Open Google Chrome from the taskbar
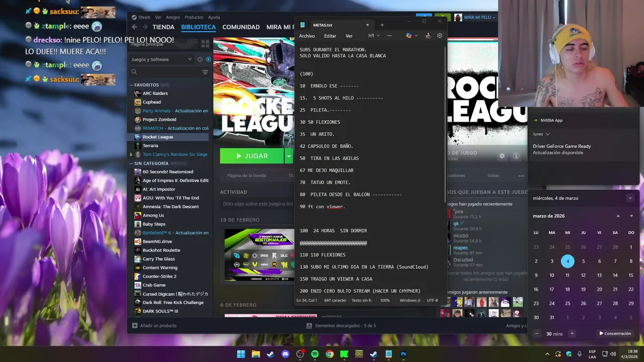Image resolution: width=644 pixels, height=362 pixels. pyautogui.click(x=330, y=354)
